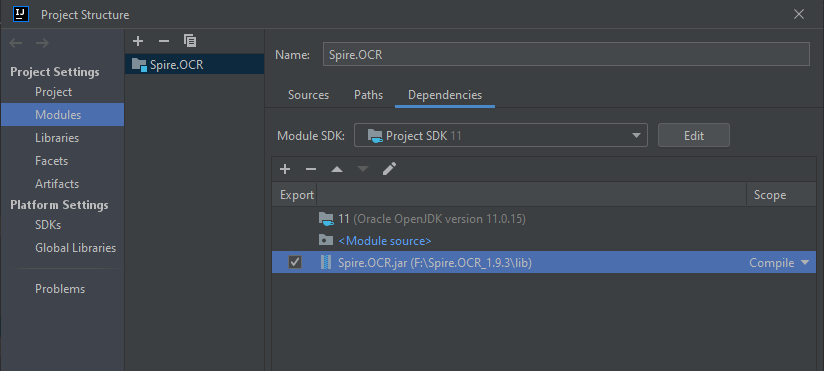Open the Libraries settings

tap(57, 138)
